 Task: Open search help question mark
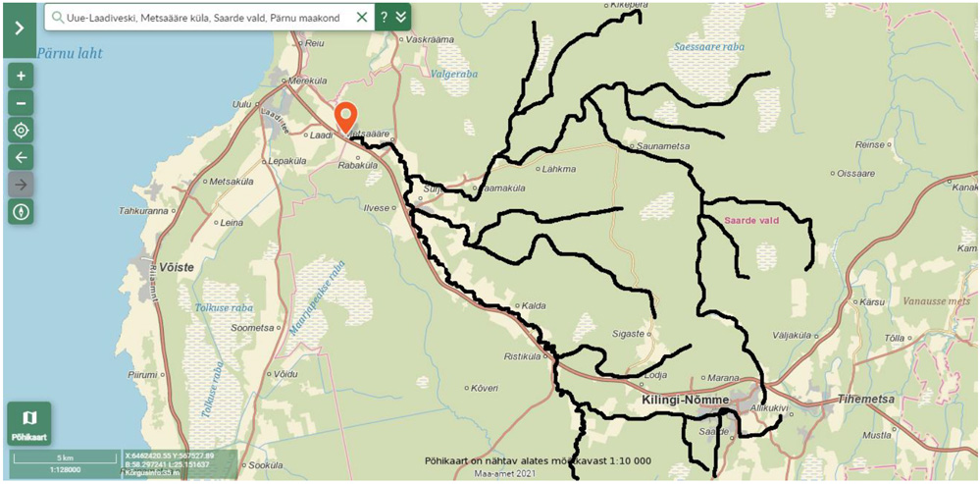click(385, 18)
